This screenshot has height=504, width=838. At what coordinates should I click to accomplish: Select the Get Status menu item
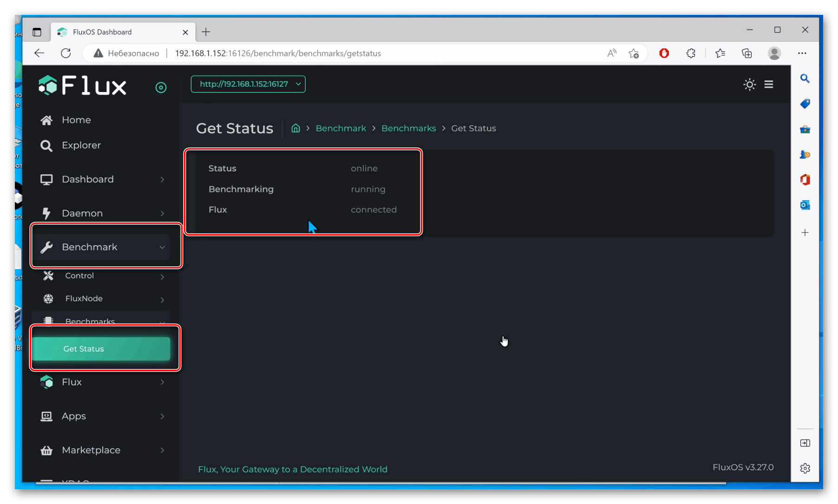point(101,349)
